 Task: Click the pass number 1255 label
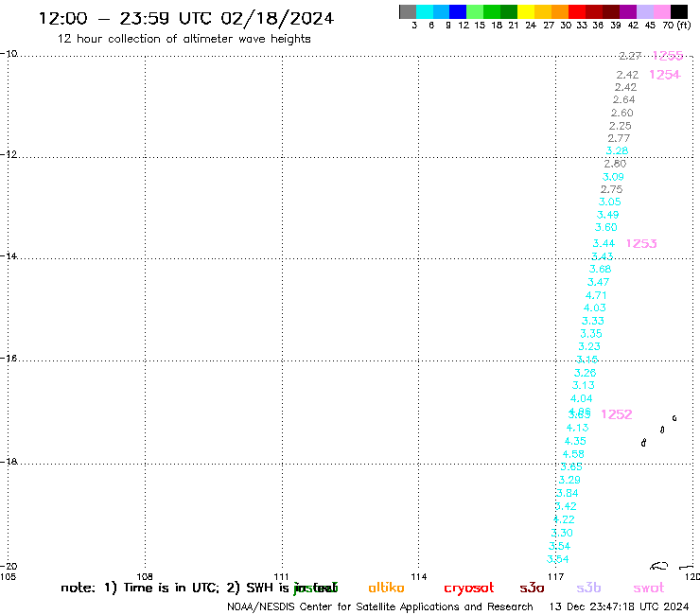[x=668, y=56]
